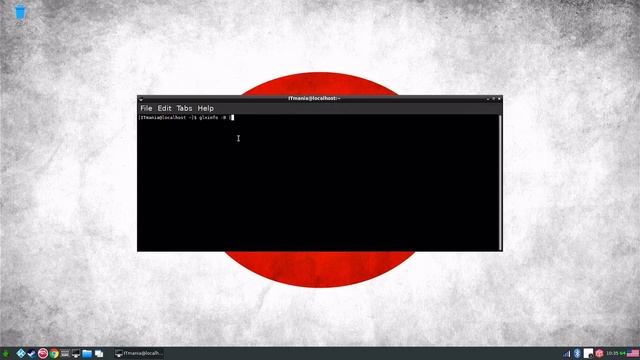
Task: Click the terminal title bar ITmania@localhost
Action: coord(314,98)
